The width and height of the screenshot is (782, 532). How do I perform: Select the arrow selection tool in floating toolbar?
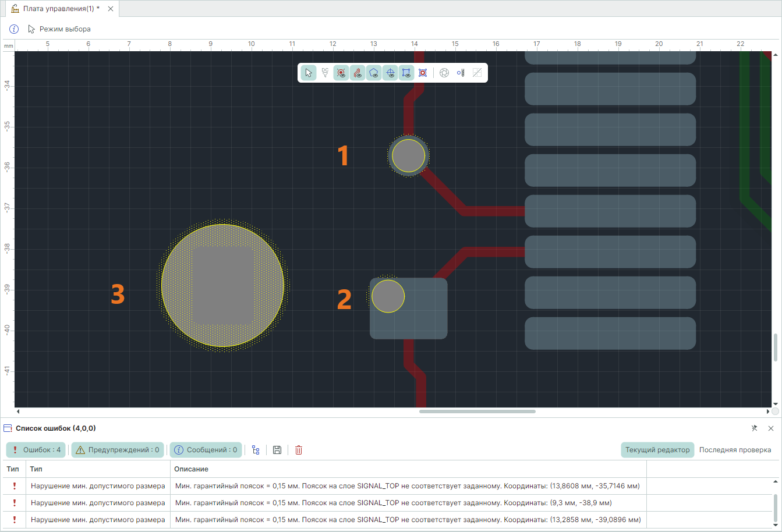pos(309,73)
